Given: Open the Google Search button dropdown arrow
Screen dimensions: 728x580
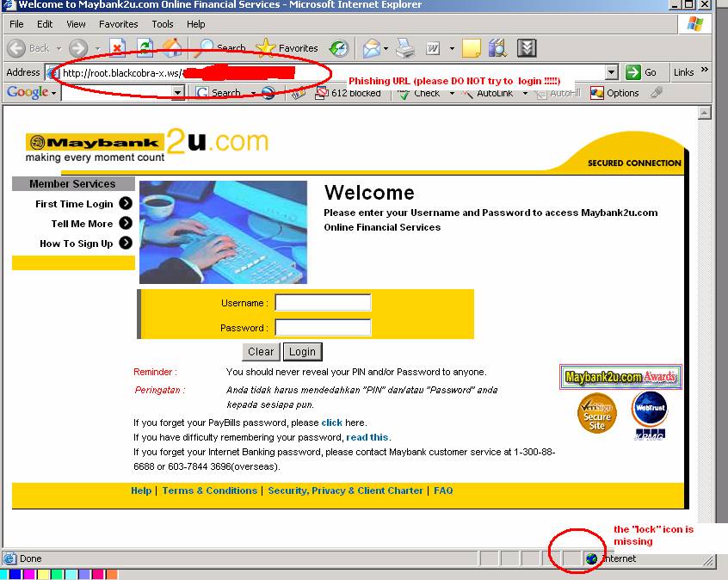Looking at the screenshot, I should click(x=254, y=93).
